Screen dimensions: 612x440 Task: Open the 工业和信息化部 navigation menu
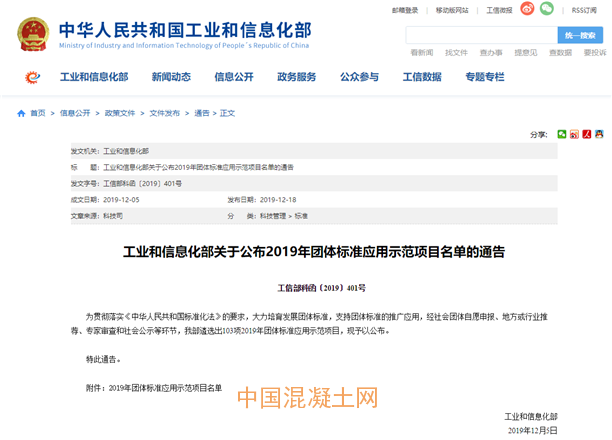(94, 77)
